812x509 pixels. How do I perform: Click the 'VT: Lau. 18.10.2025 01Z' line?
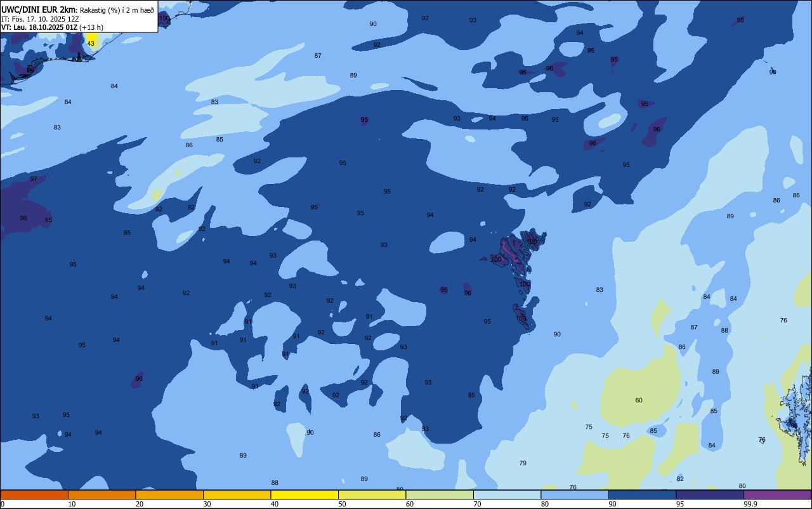(x=39, y=27)
